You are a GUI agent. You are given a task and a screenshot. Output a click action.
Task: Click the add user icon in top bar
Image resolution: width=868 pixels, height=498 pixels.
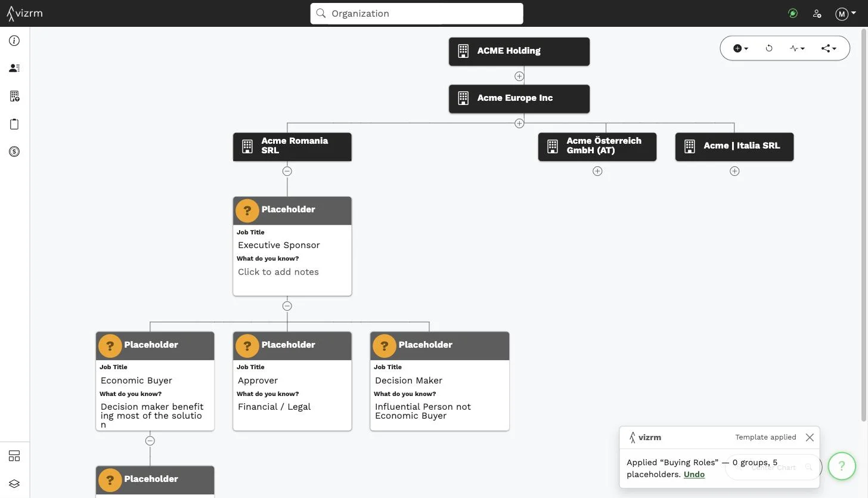tap(817, 14)
